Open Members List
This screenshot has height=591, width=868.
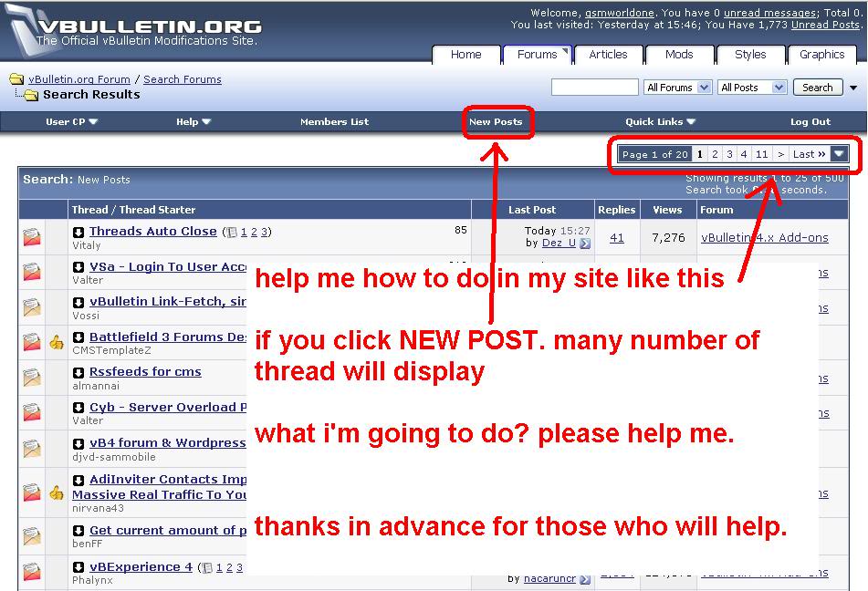pos(334,121)
